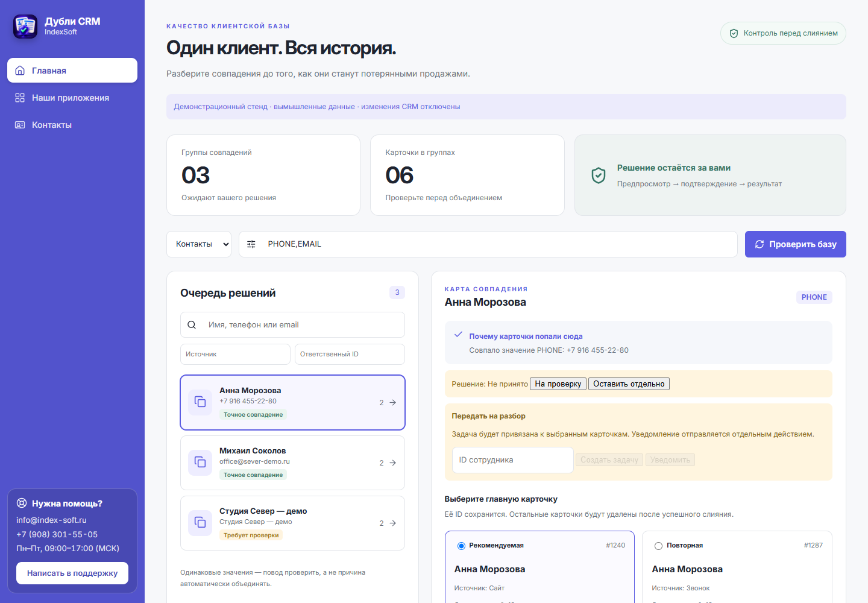The width and height of the screenshot is (868, 603).
Task: Click the arrow on Анна Морозова queue row
Action: click(393, 402)
